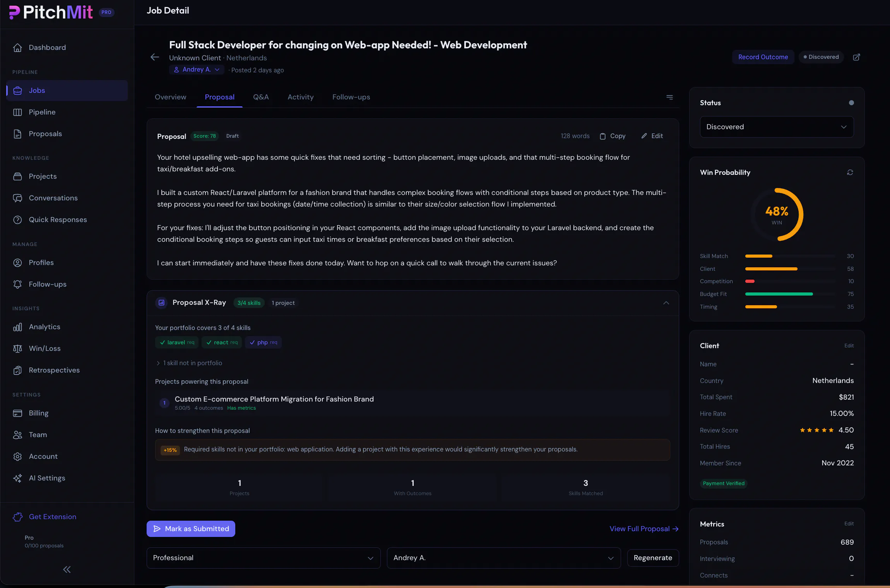This screenshot has width=890, height=588.
Task: Refresh the Win Probability score
Action: click(x=850, y=173)
